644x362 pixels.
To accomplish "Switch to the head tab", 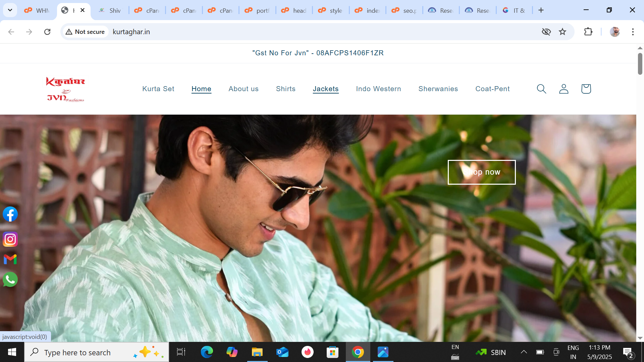I will pyautogui.click(x=294, y=10).
